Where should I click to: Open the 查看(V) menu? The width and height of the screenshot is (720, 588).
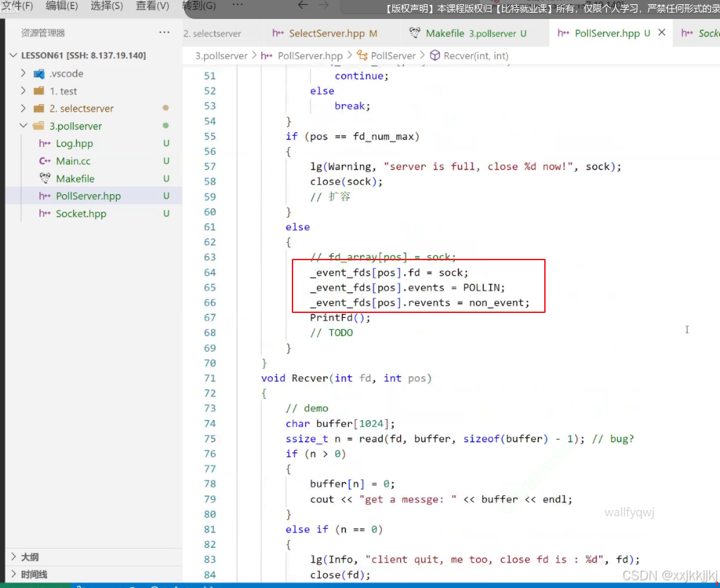(x=153, y=6)
